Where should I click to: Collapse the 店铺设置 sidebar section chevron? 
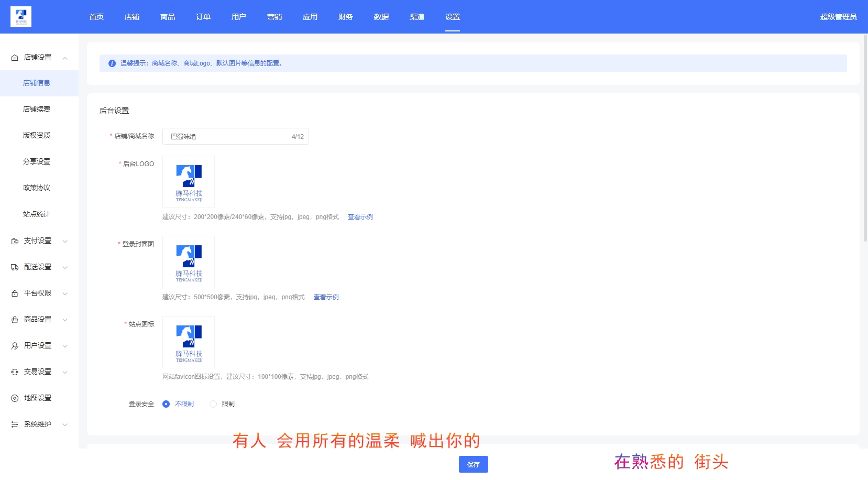(65, 58)
